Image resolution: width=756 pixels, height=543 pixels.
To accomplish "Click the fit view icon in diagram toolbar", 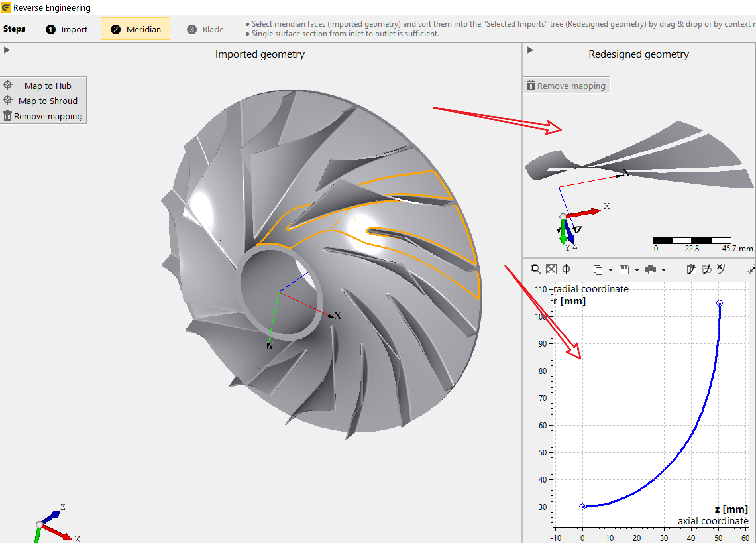I will [x=551, y=269].
